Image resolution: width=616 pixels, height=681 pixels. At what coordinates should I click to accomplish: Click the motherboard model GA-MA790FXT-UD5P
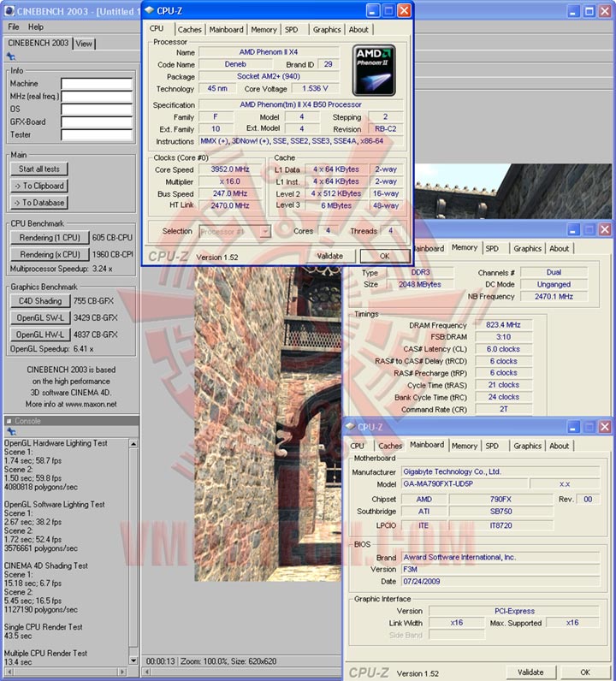click(x=465, y=484)
